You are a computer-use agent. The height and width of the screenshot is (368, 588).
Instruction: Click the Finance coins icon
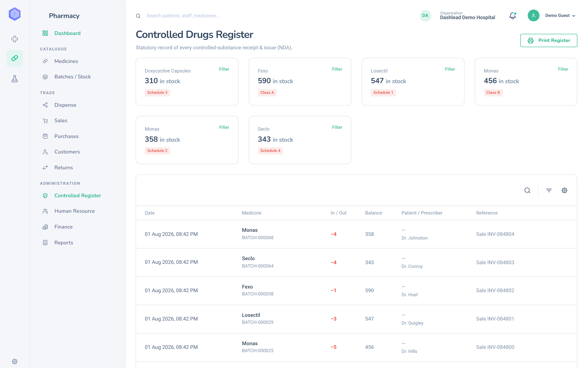tap(45, 227)
